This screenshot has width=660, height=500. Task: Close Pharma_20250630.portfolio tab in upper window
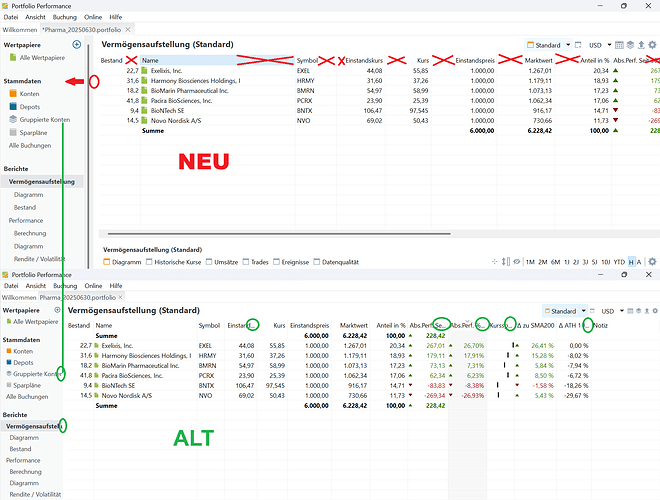pyautogui.click(x=128, y=29)
